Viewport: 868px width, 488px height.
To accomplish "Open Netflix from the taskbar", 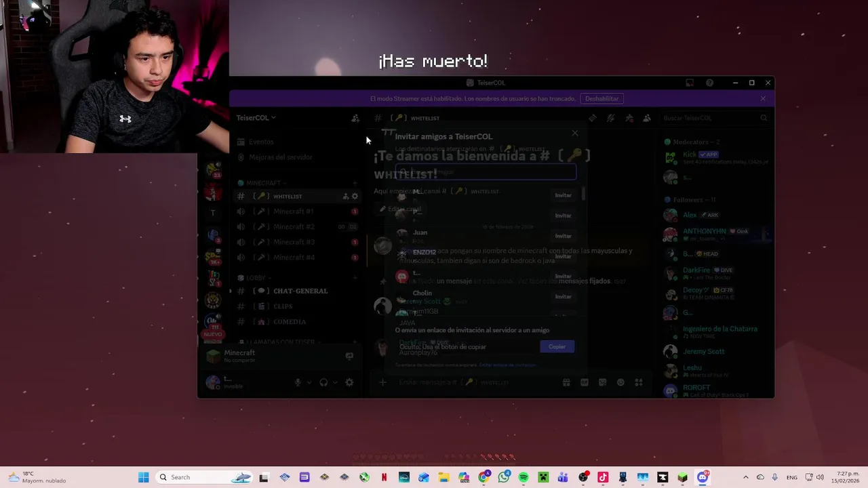I will 384,478.
